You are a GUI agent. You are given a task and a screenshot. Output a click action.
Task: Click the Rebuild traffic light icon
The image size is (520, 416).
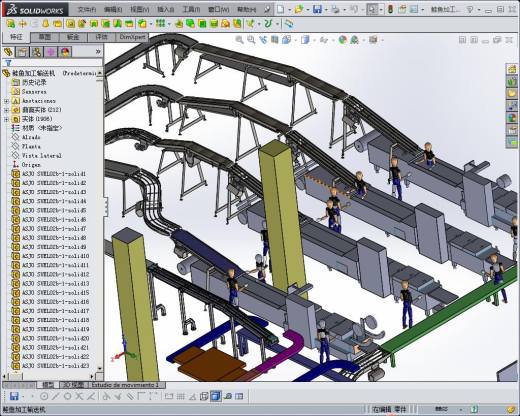click(390, 9)
